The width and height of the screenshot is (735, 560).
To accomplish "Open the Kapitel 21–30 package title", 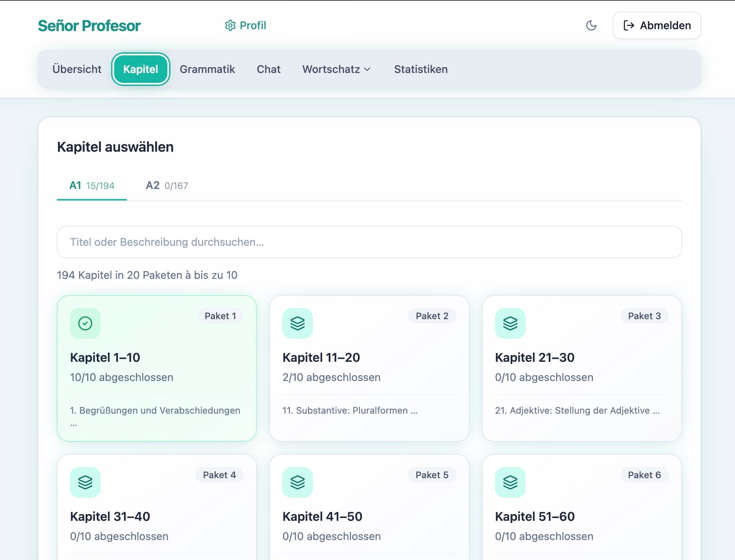I will (535, 358).
